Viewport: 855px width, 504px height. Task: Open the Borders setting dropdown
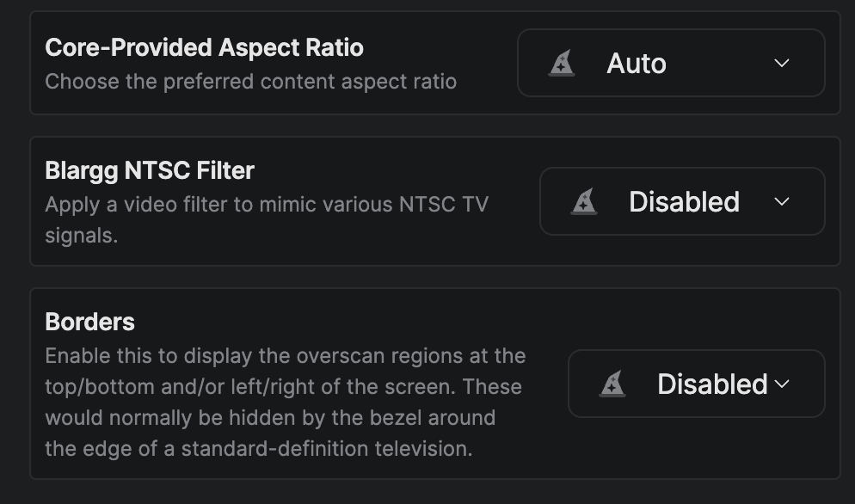click(696, 384)
